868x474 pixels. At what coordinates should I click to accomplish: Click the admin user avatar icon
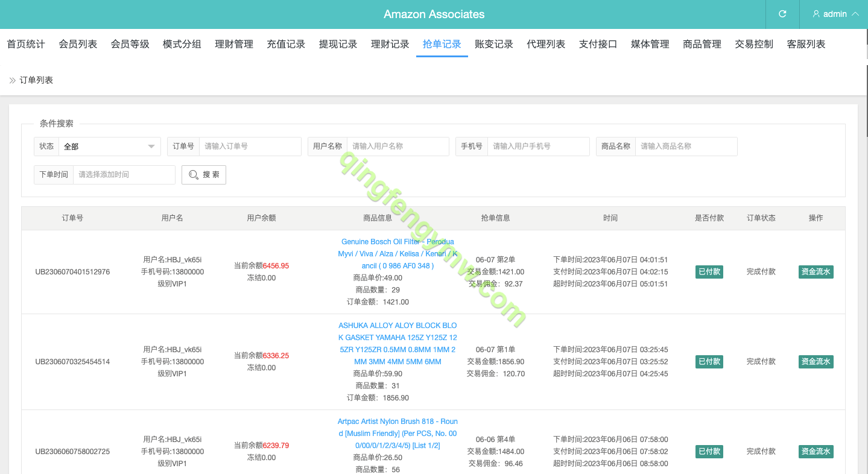(x=816, y=14)
